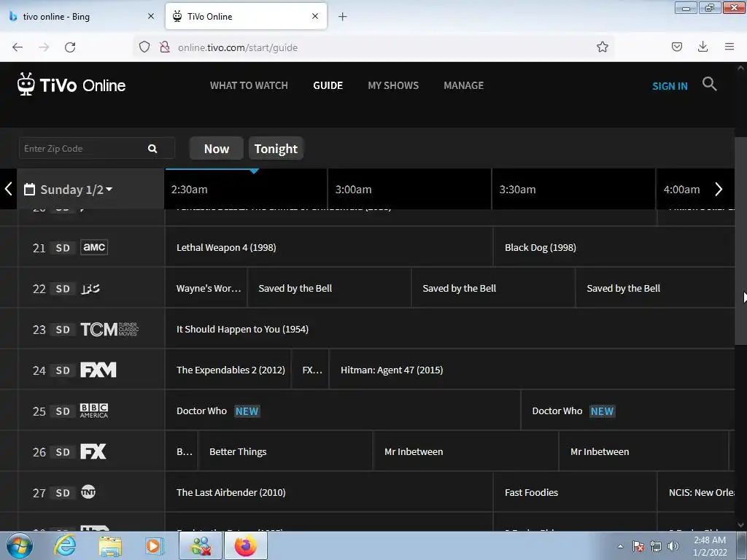This screenshot has height=560, width=747.
Task: Close the tivo online - Bing tab
Action: click(150, 16)
